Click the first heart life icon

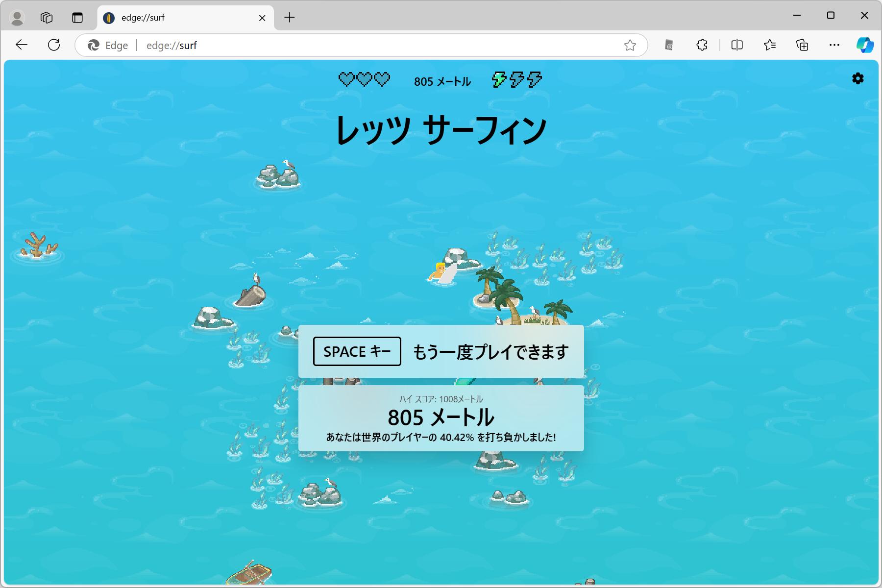346,79
